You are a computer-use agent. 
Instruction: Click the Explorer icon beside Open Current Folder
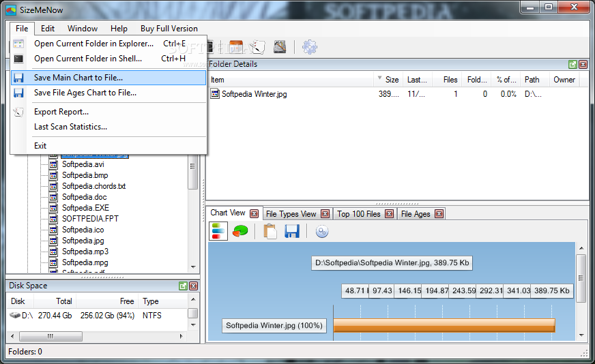click(x=18, y=44)
